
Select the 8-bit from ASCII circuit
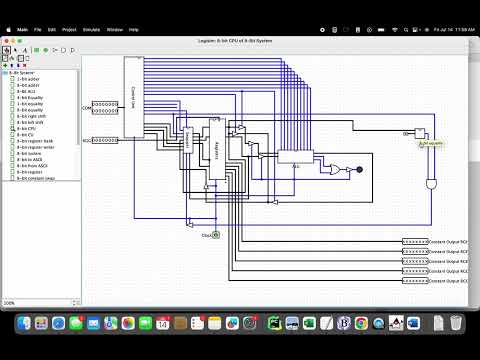point(32,166)
